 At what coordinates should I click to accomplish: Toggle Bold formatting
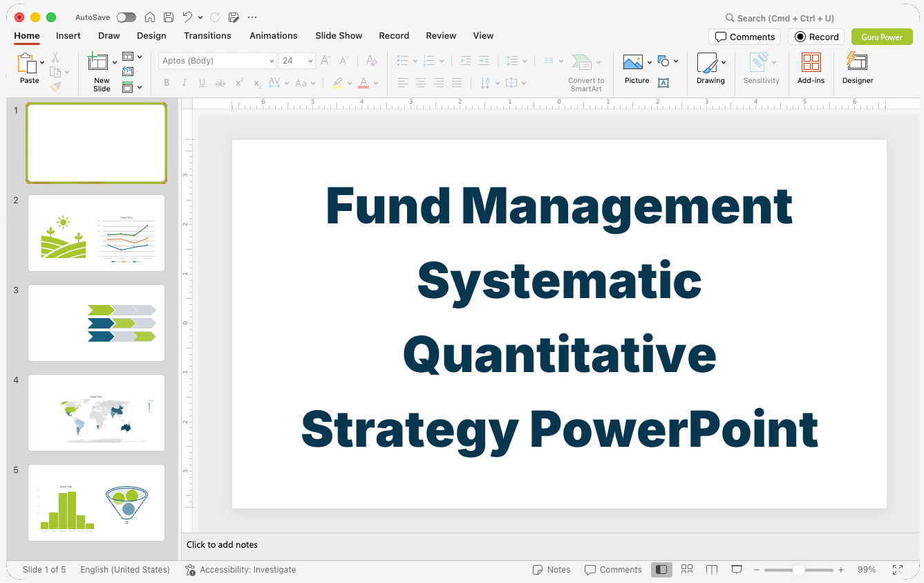click(167, 83)
